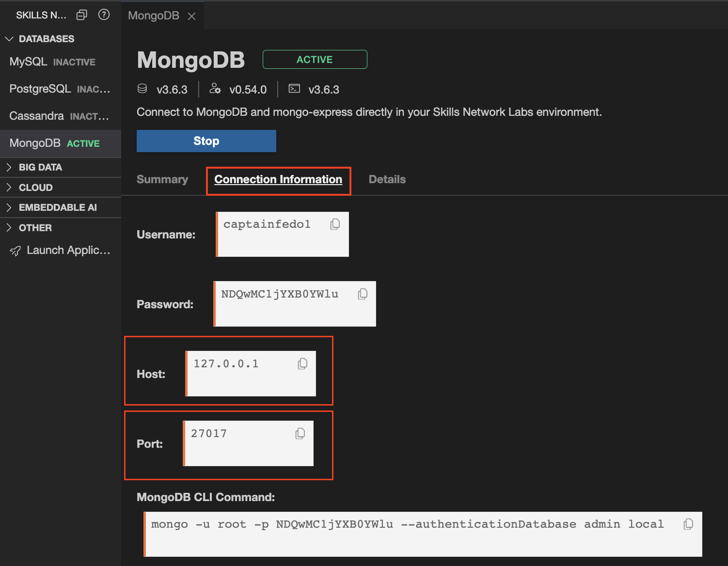Click the help question mark icon
728x566 pixels.
[x=104, y=15]
